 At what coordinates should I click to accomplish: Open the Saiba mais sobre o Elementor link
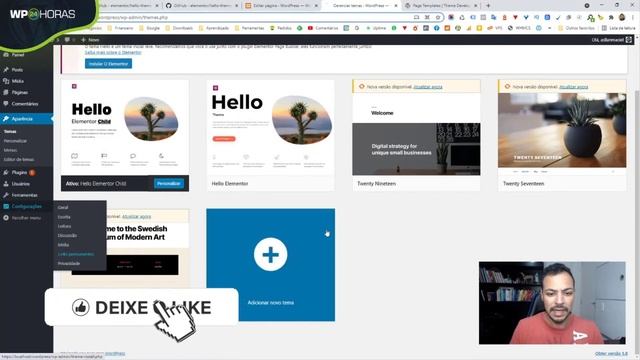coord(113,53)
